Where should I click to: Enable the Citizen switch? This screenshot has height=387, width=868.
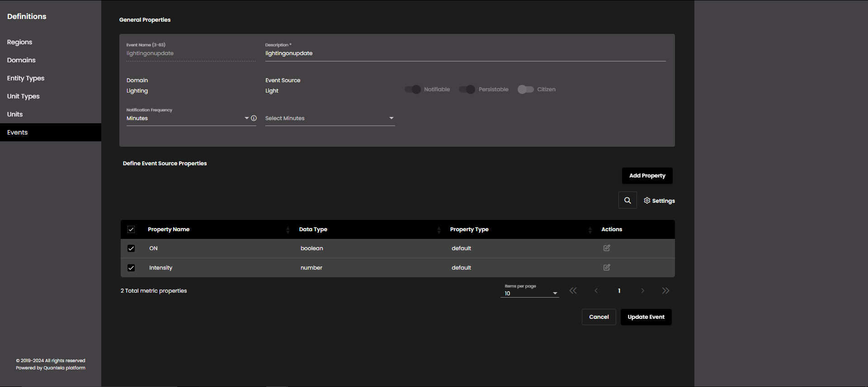[x=526, y=89]
